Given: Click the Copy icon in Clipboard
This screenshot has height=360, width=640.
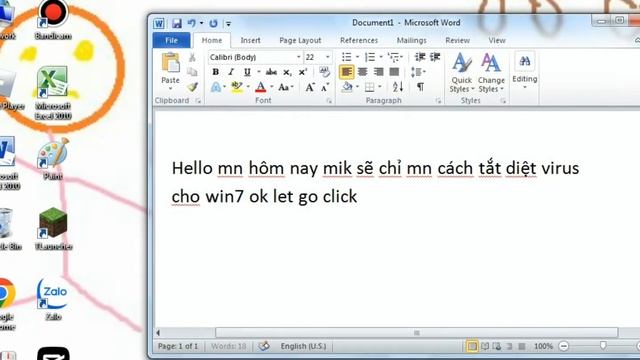Looking at the screenshot, I should [x=192, y=72].
